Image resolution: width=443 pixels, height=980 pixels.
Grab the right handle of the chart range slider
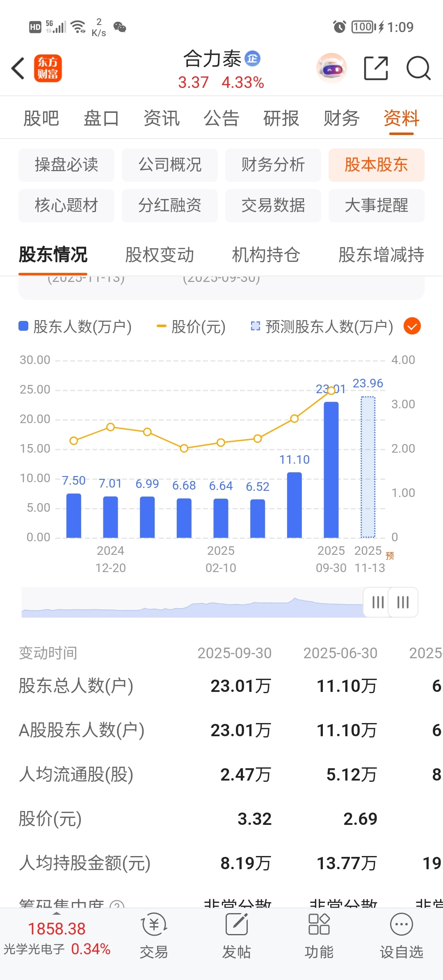click(x=403, y=602)
